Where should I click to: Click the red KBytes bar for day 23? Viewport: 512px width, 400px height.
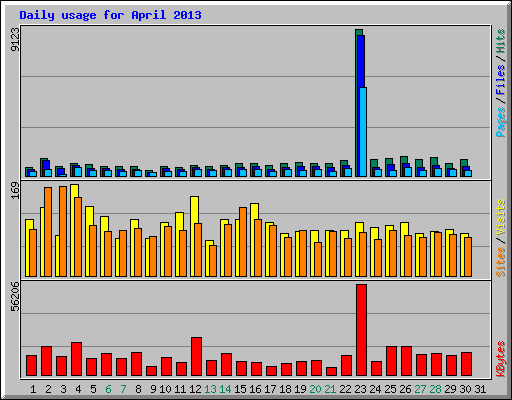[x=361, y=330]
